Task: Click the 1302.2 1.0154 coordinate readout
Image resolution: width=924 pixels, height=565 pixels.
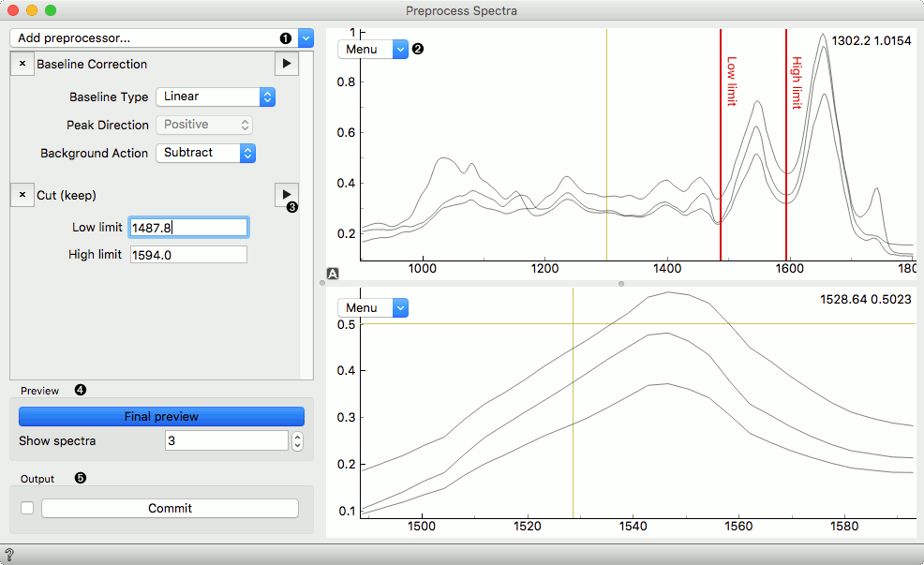Action: pos(872,41)
